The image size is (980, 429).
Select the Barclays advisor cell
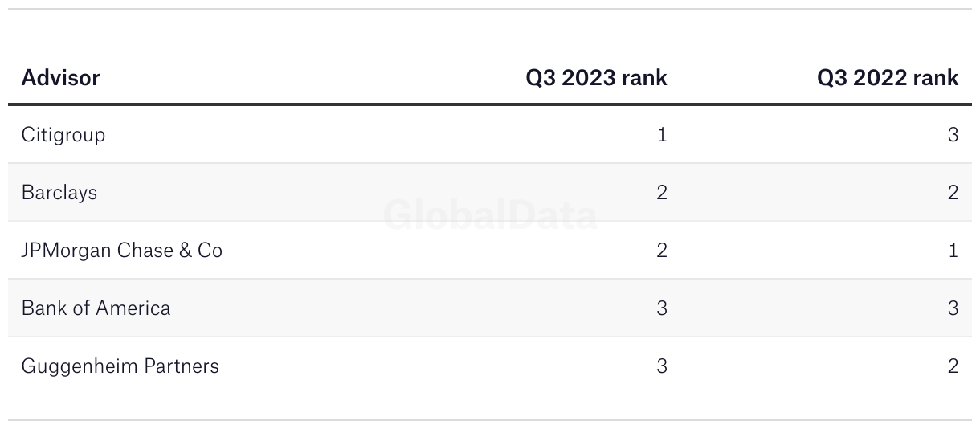(59, 193)
